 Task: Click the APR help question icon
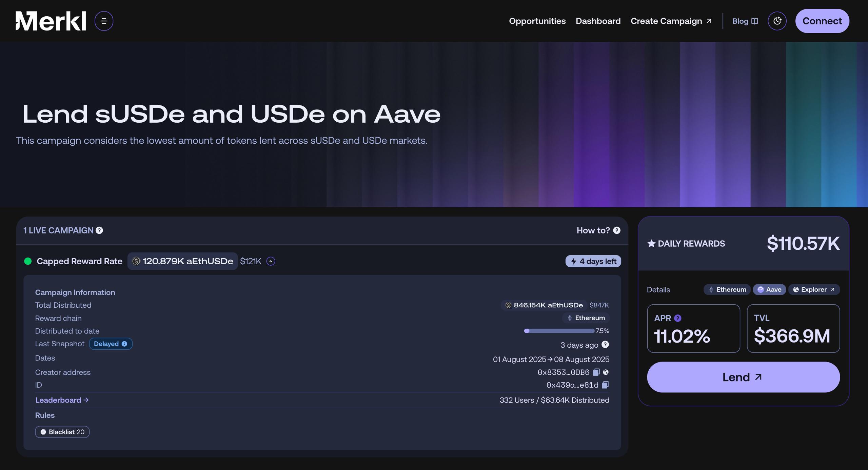click(x=677, y=318)
